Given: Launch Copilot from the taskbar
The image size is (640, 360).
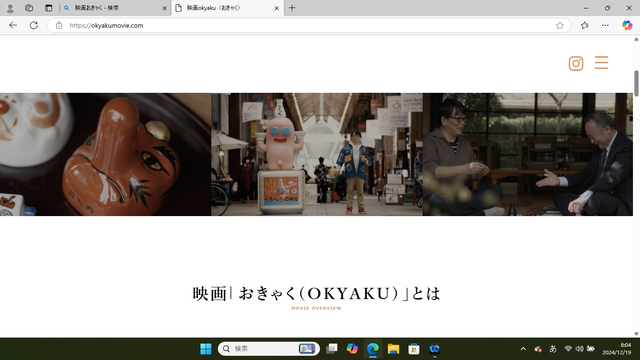Looking at the screenshot, I should (x=352, y=349).
